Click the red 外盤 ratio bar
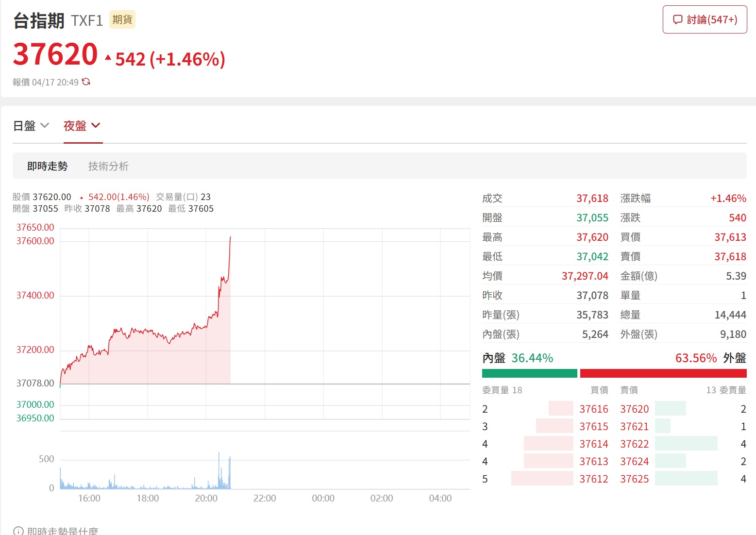The image size is (756, 535). click(663, 373)
